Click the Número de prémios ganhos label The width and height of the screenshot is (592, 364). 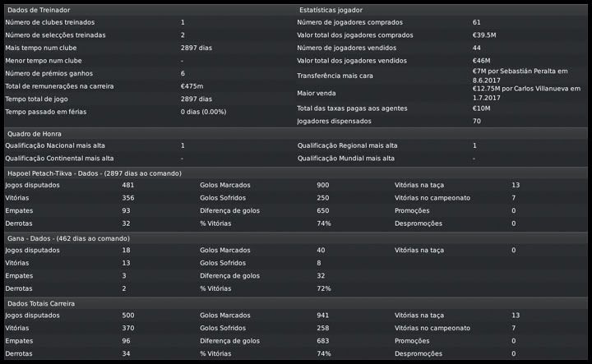click(x=53, y=73)
